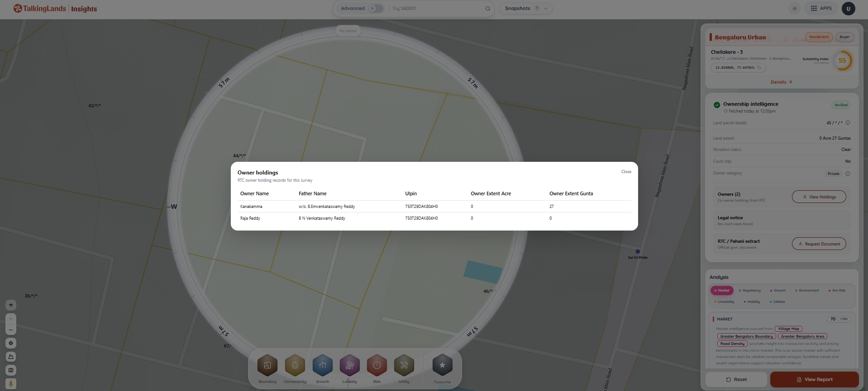Select the Buyer chip
868x391 pixels.
coord(844,37)
